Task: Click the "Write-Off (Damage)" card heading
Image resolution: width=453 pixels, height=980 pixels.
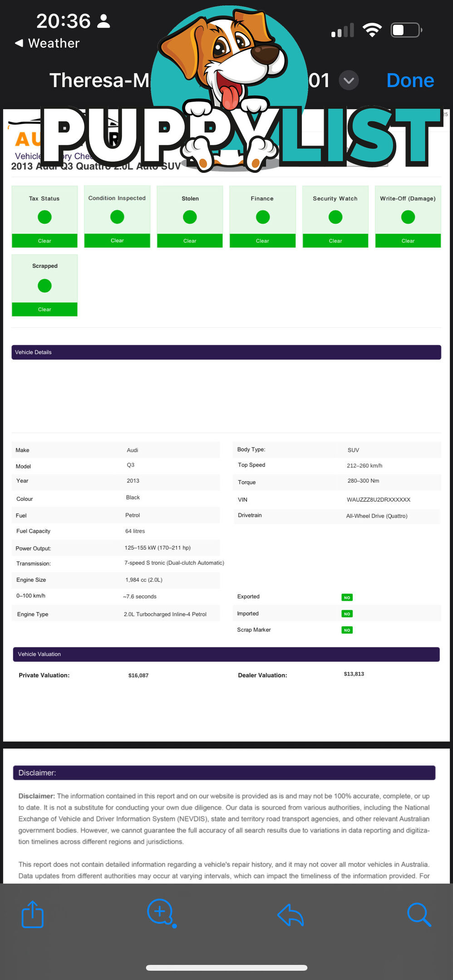Action: (x=408, y=199)
